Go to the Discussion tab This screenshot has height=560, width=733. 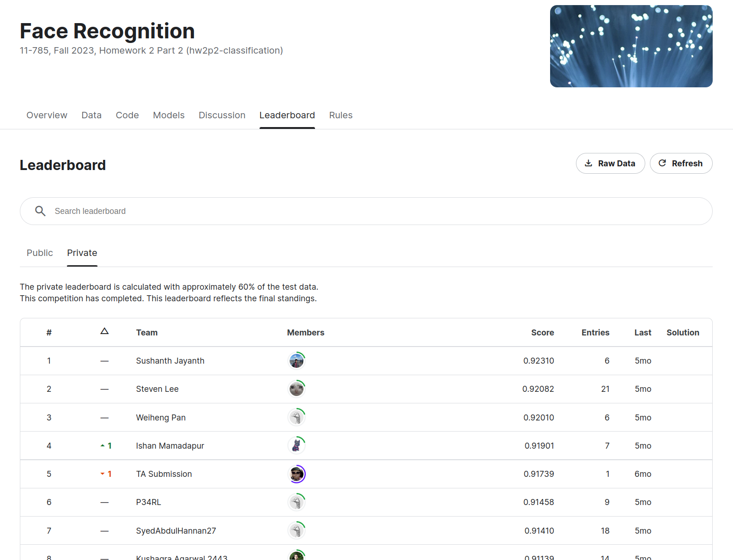pos(222,115)
